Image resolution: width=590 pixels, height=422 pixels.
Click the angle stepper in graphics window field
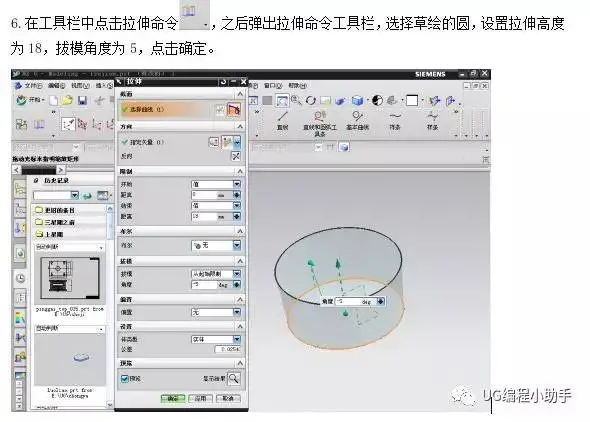[x=380, y=301]
